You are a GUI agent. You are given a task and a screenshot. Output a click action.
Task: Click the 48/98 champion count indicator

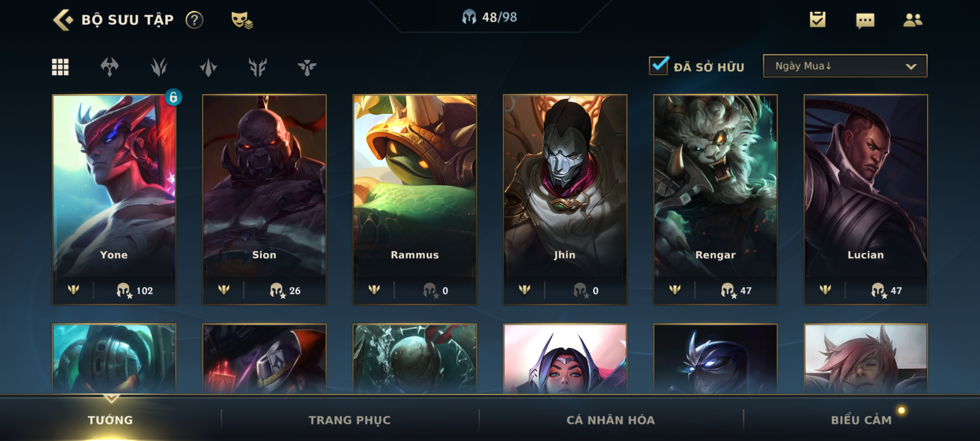point(490,17)
